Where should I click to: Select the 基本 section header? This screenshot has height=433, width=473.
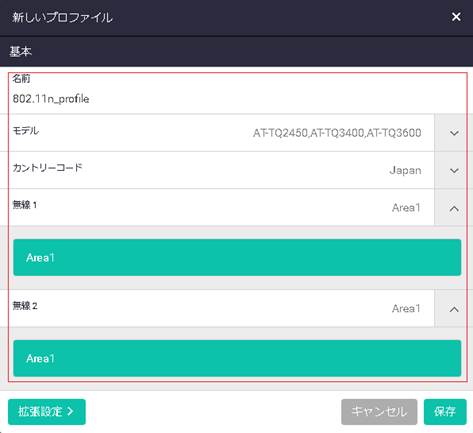coord(21,51)
